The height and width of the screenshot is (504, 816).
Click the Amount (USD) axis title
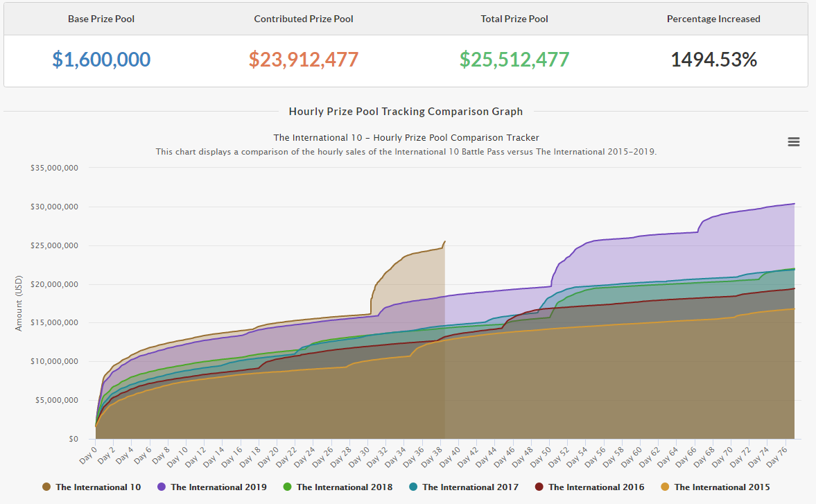19,303
